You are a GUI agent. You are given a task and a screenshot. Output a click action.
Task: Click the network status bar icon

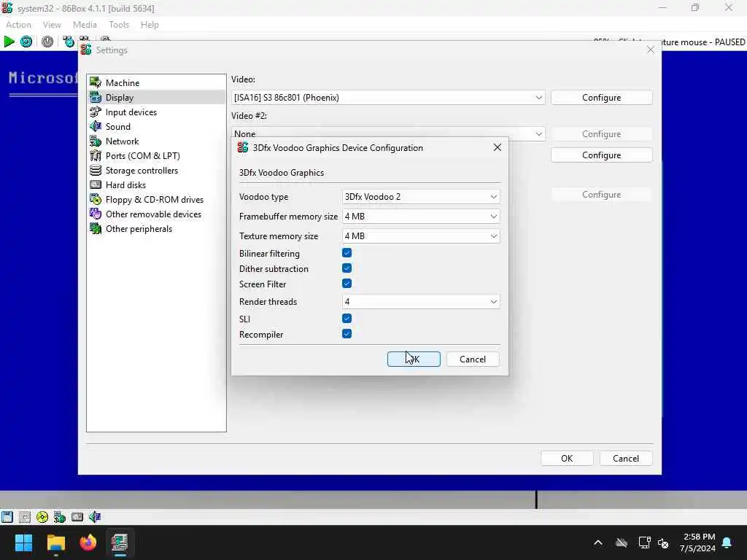(60, 517)
